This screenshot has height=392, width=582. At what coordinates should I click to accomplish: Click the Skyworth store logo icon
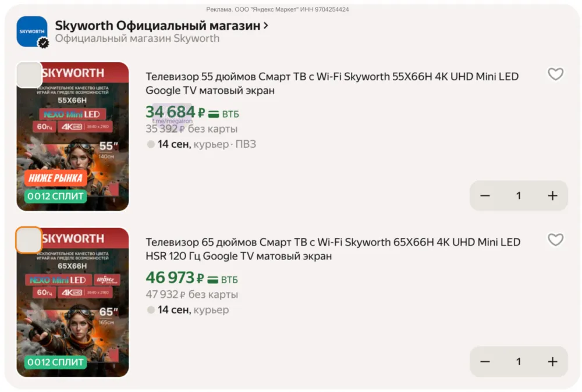pos(32,31)
